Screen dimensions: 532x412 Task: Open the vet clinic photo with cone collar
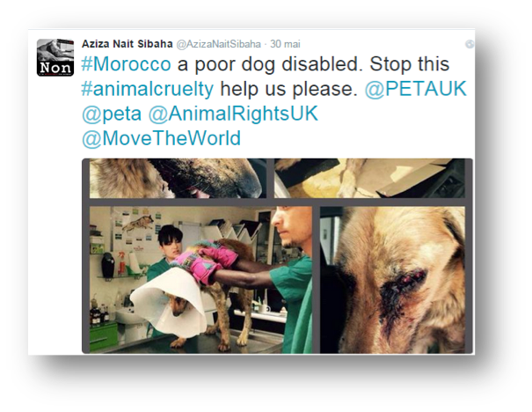(x=200, y=280)
